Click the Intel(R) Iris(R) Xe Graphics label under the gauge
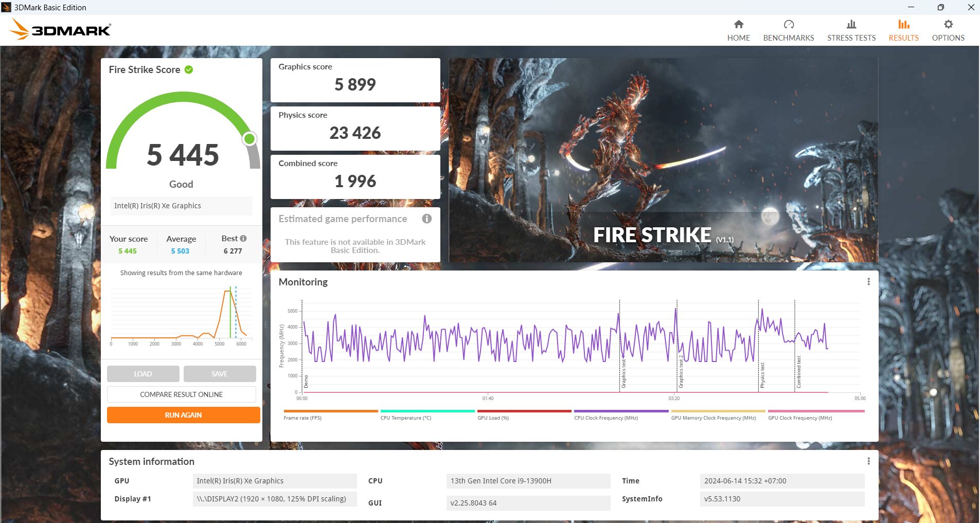Viewport: 980px width, 523px height. [x=181, y=206]
